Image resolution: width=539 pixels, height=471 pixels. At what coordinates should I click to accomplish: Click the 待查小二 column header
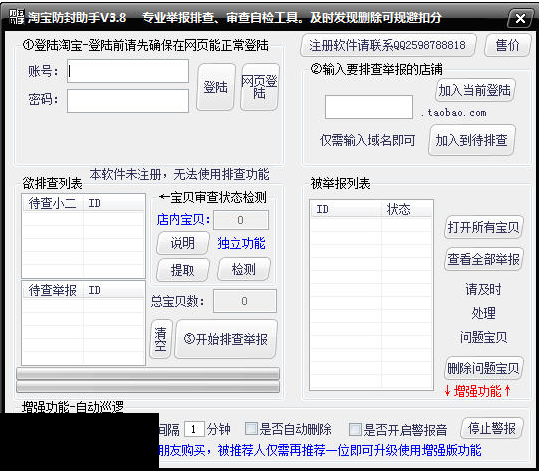(x=53, y=203)
